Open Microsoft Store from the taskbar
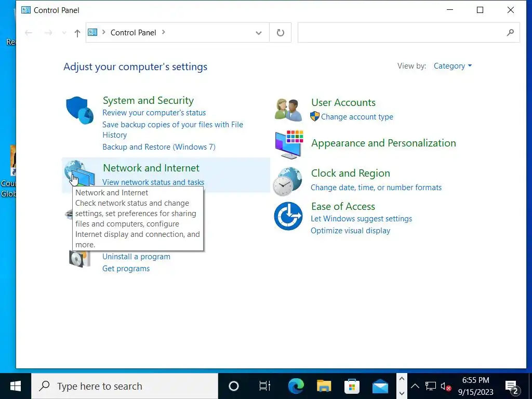The width and height of the screenshot is (532, 399). point(352,386)
